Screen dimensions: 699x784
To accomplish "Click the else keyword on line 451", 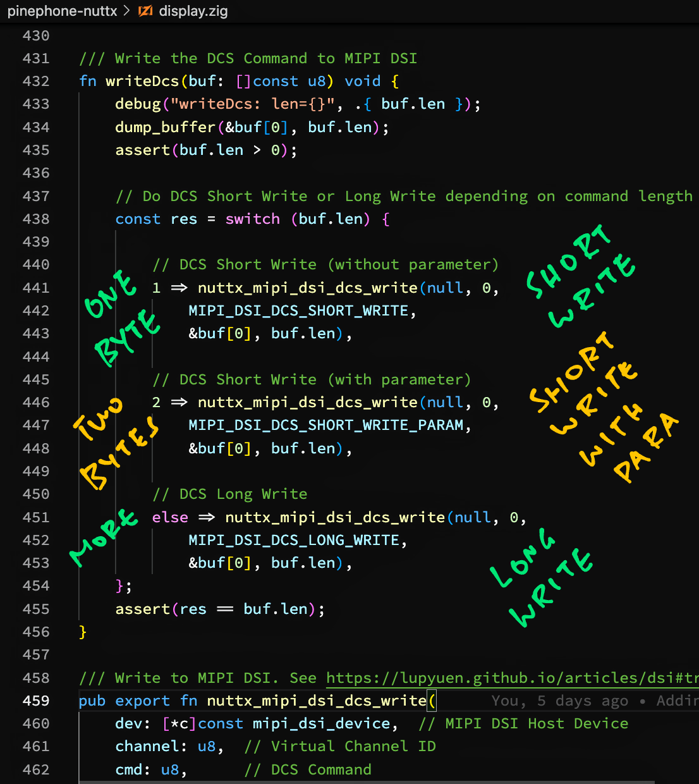I will (x=170, y=517).
